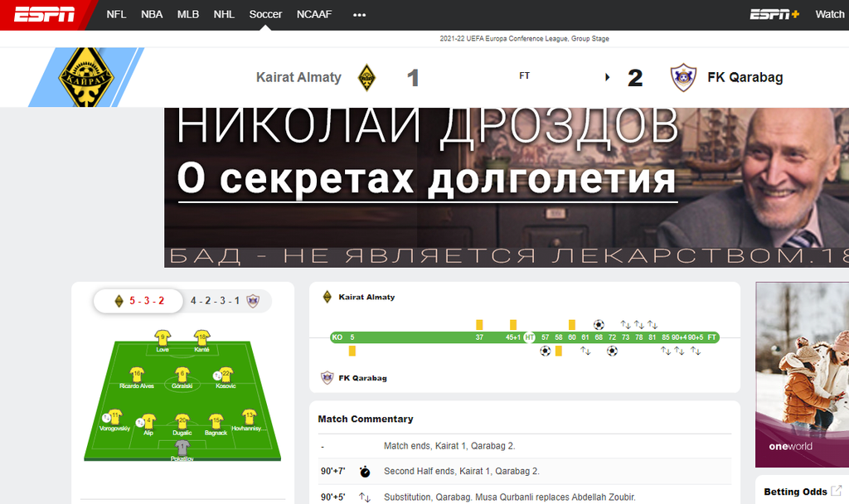Select Alip's number 4 shirt

tap(148, 421)
